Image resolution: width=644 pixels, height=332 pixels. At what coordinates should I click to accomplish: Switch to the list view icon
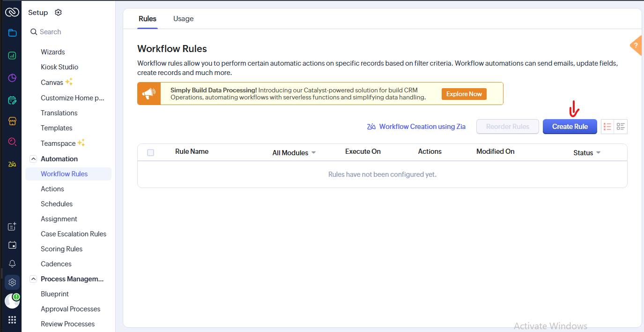point(607,127)
